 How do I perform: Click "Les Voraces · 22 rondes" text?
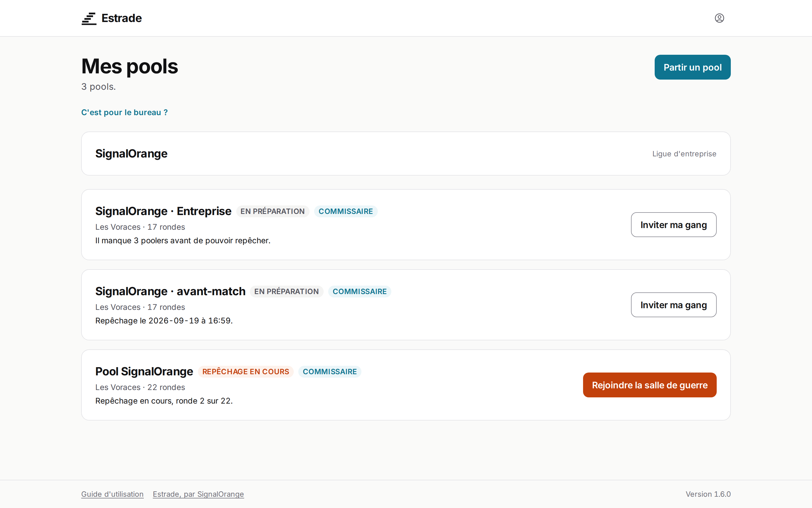pos(140,387)
